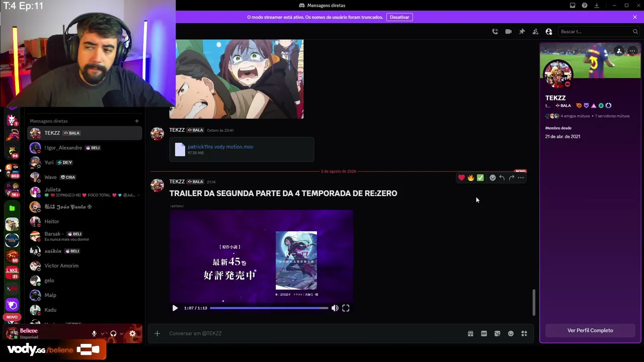Screen dimensions: 644x362
Task: Forward the trailer message
Action: pyautogui.click(x=512, y=177)
